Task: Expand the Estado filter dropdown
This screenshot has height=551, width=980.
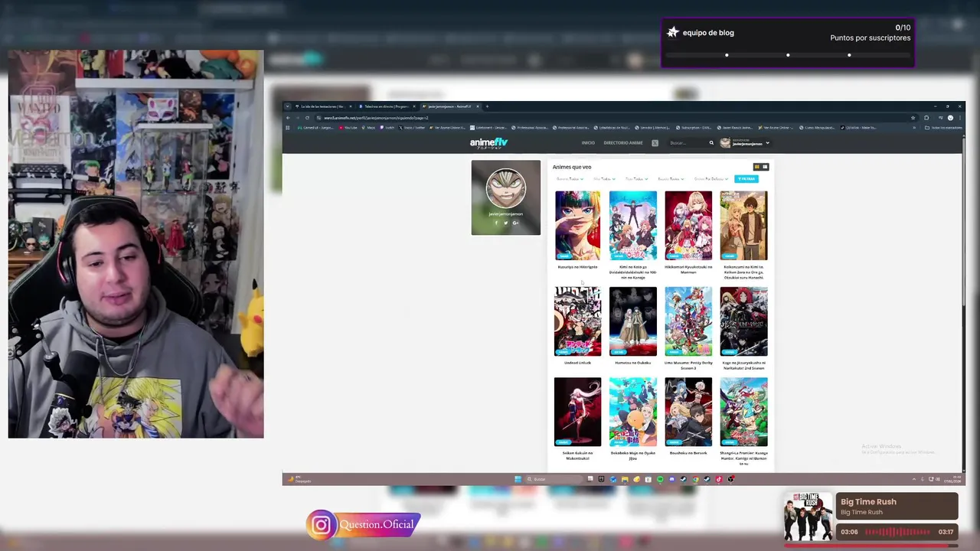Action: (x=670, y=179)
